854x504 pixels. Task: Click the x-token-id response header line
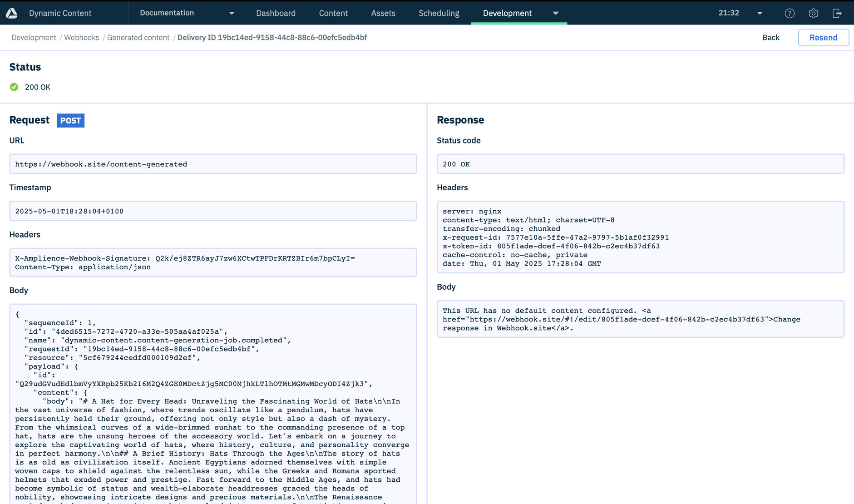(x=551, y=246)
